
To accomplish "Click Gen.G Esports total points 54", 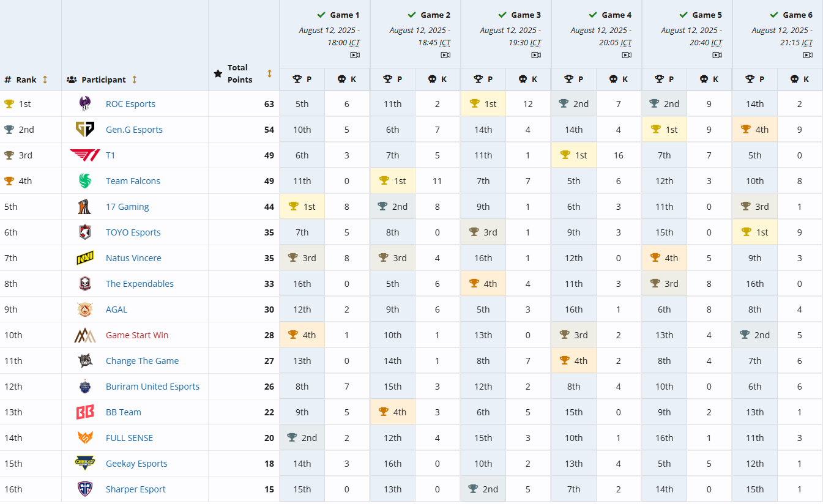I will tap(269, 130).
